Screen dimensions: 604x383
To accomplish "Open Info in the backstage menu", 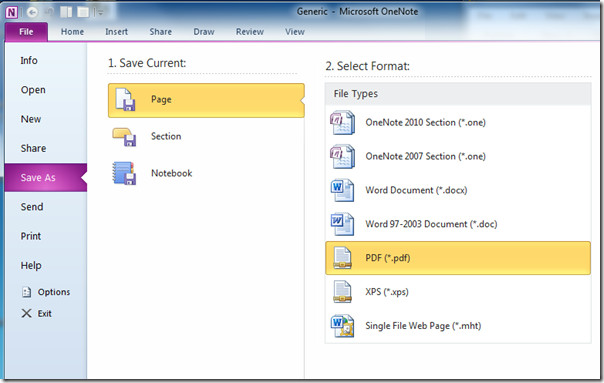I will click(29, 60).
